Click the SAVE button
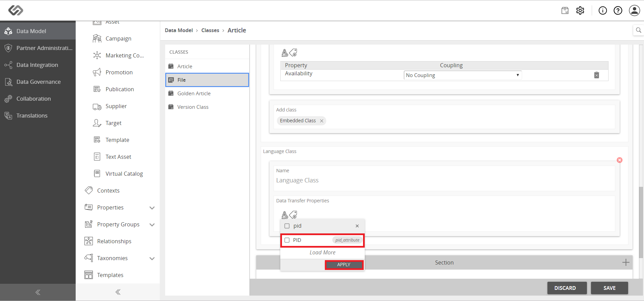Image resolution: width=644 pixels, height=301 pixels. (610, 288)
